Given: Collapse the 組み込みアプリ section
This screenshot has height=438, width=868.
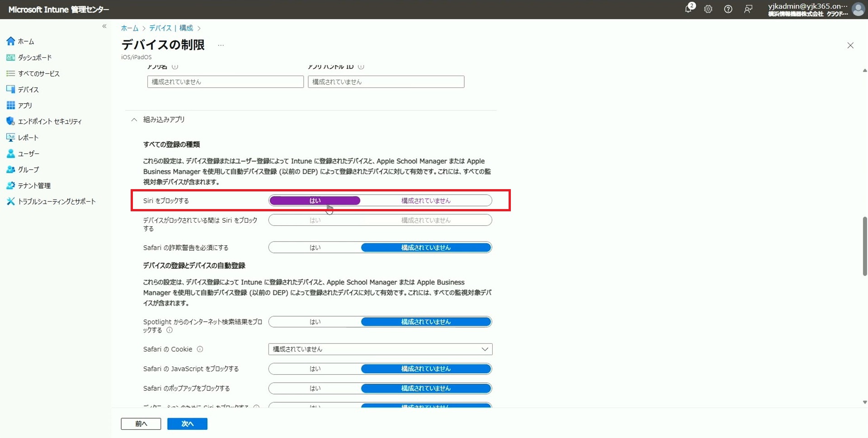Looking at the screenshot, I should click(134, 120).
